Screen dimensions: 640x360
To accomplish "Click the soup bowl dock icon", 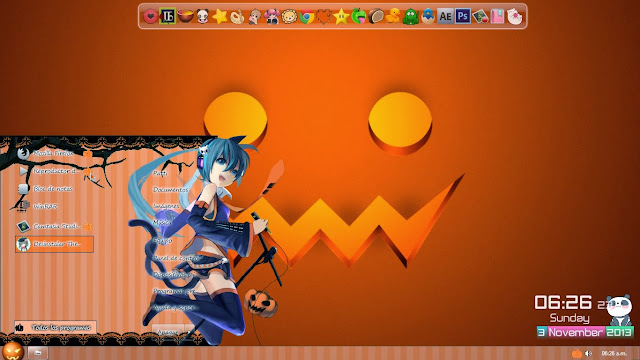I will click(x=185, y=16).
